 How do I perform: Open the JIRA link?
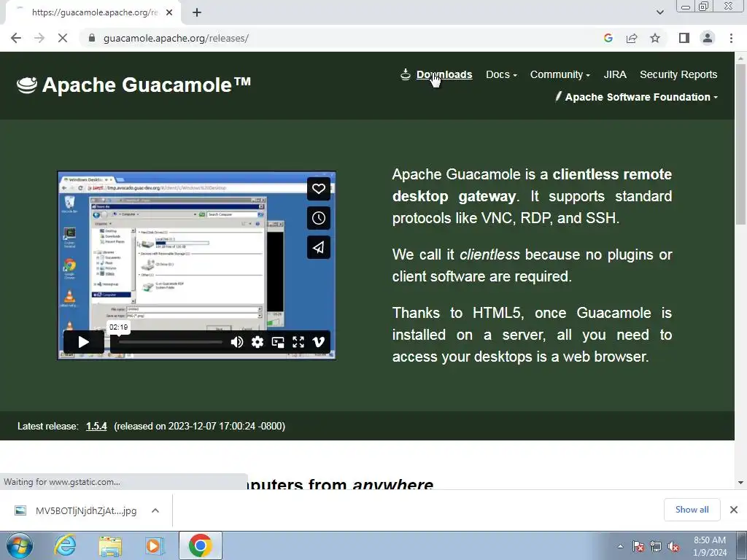614,75
